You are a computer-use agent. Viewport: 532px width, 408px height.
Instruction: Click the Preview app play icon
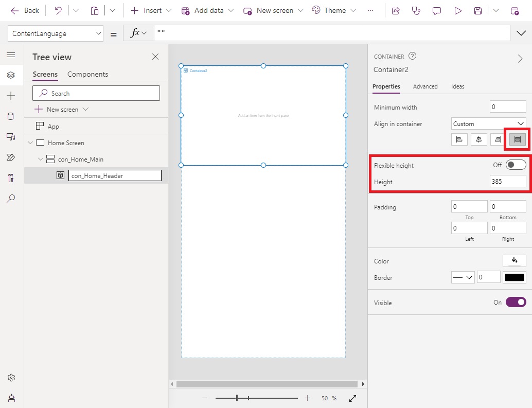[x=457, y=10]
